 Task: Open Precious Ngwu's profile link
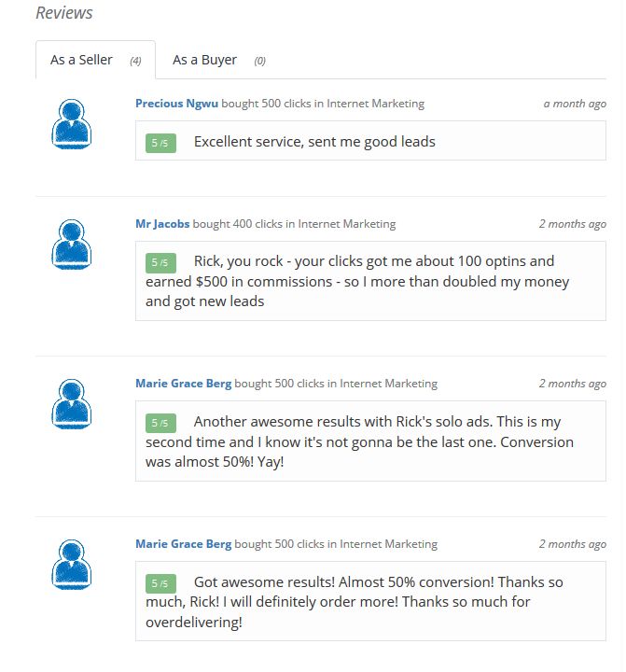[176, 104]
